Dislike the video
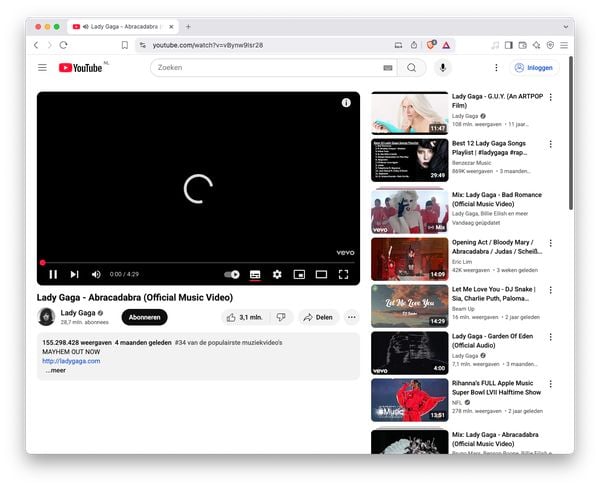 (281, 317)
